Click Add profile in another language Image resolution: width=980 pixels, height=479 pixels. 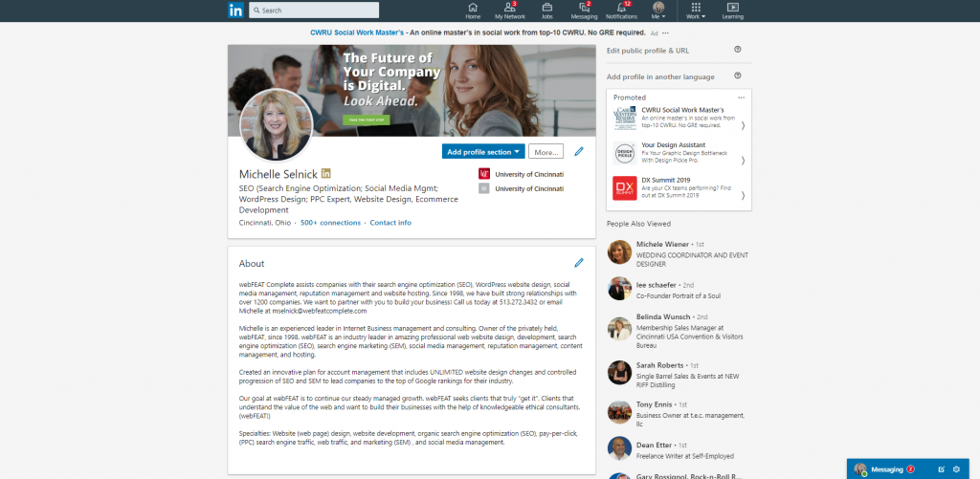click(660, 76)
